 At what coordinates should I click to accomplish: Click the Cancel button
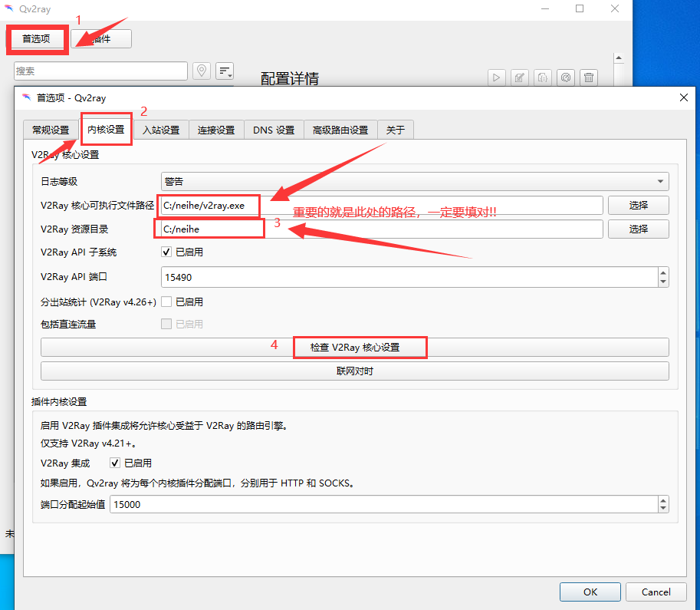[656, 592]
